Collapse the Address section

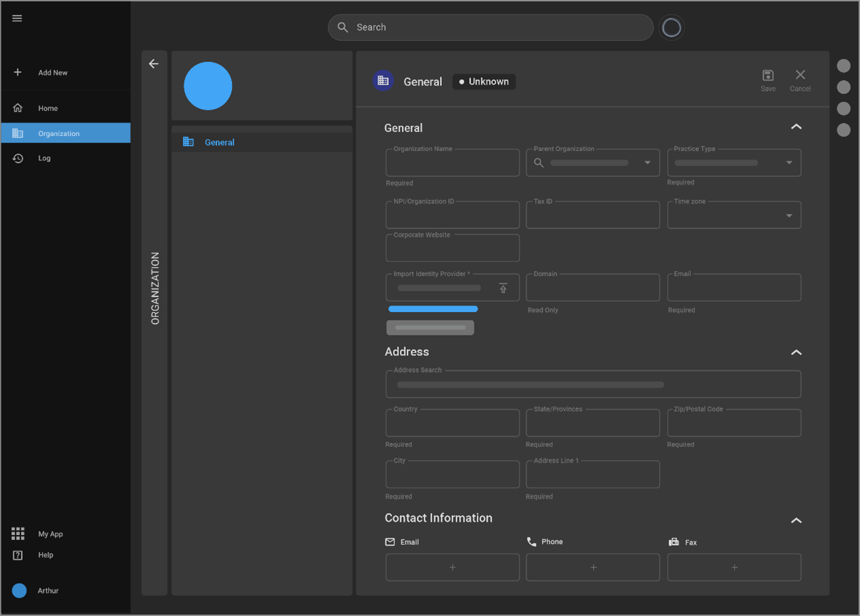click(x=796, y=352)
